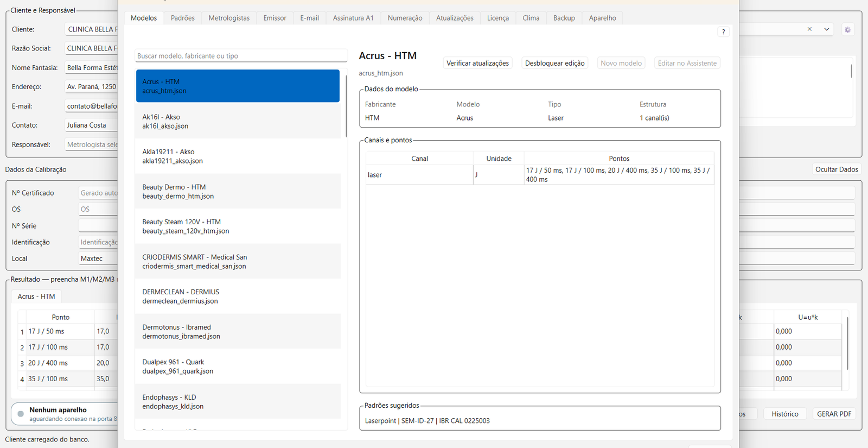Clear the background combo box with the X

point(809,29)
